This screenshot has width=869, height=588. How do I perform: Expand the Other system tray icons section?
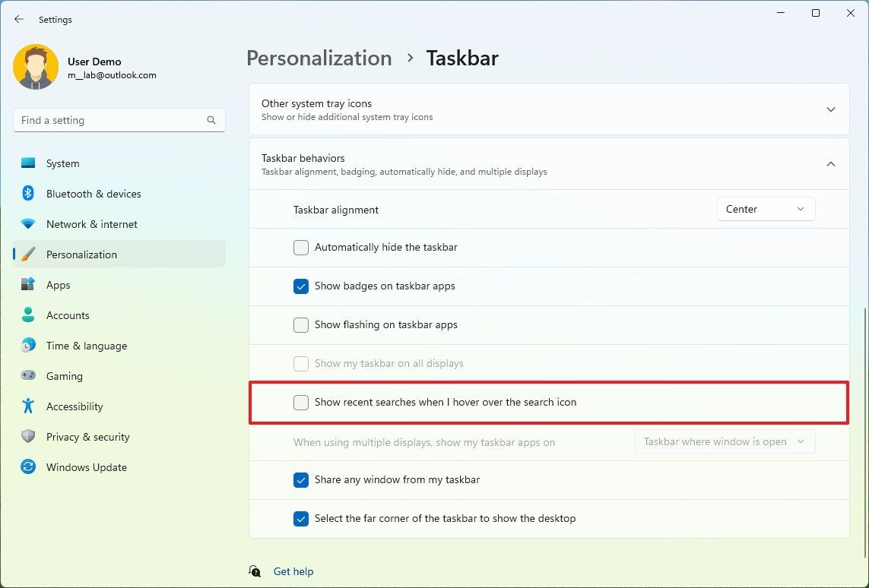[831, 109]
